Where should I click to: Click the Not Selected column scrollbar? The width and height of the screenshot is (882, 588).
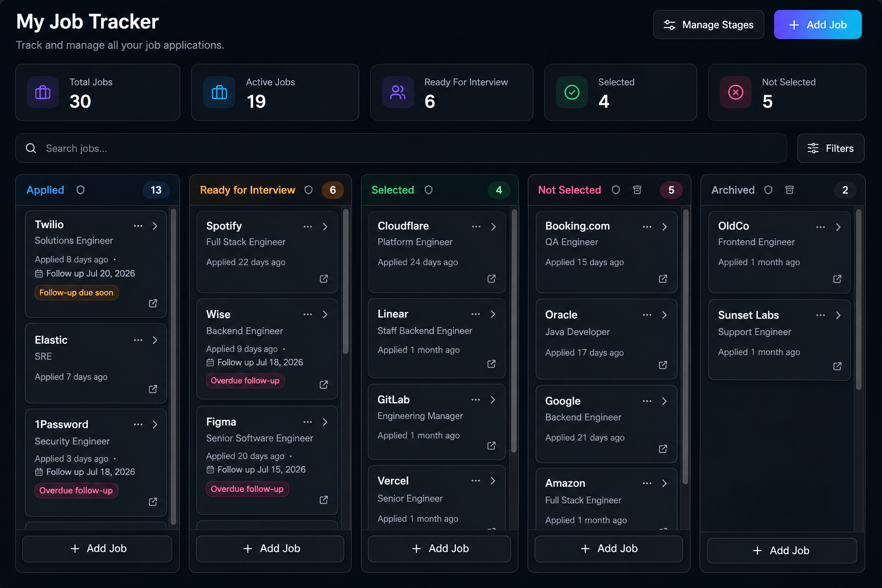pos(685,347)
